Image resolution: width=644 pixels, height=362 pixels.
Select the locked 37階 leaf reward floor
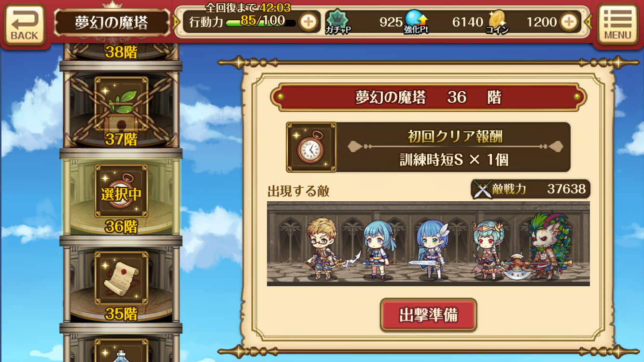121,110
